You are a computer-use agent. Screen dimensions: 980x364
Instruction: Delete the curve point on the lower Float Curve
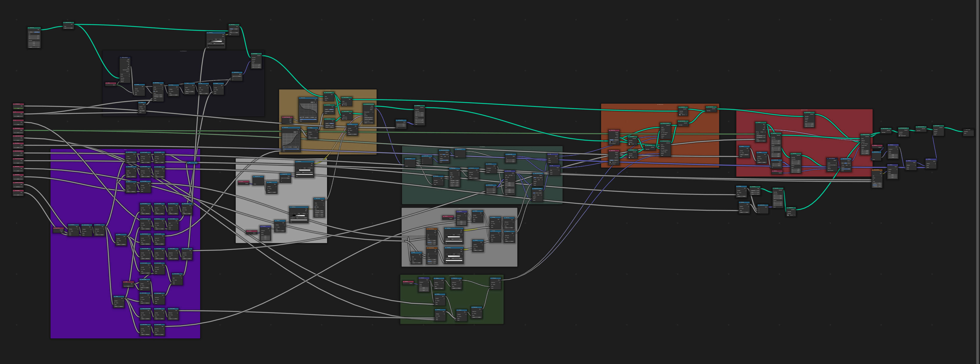coord(299,147)
